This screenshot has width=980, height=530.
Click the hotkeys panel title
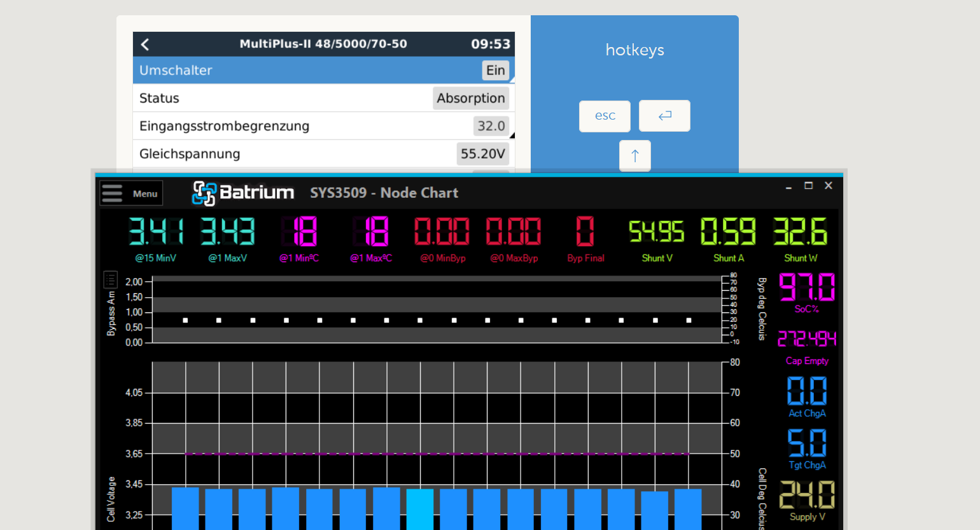634,50
